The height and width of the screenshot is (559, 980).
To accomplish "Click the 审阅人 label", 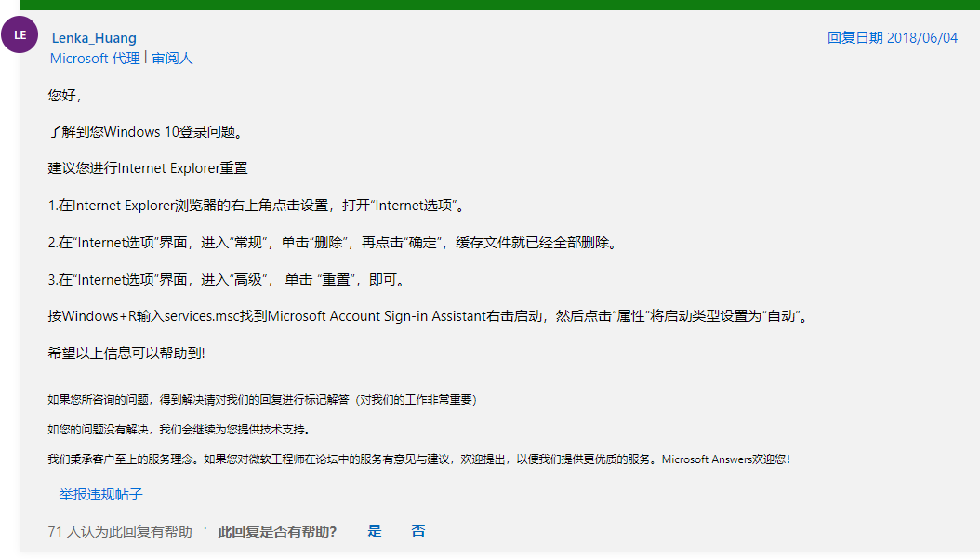I will [x=172, y=59].
